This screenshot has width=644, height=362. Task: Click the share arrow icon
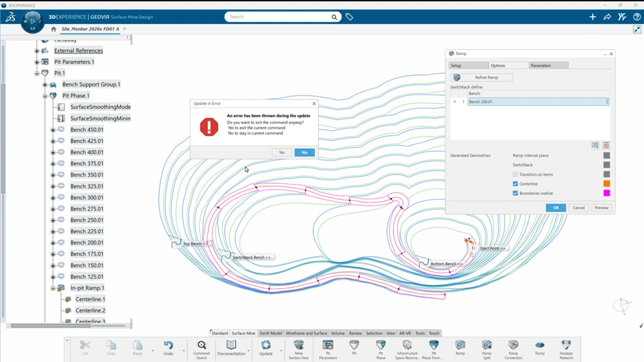point(607,17)
